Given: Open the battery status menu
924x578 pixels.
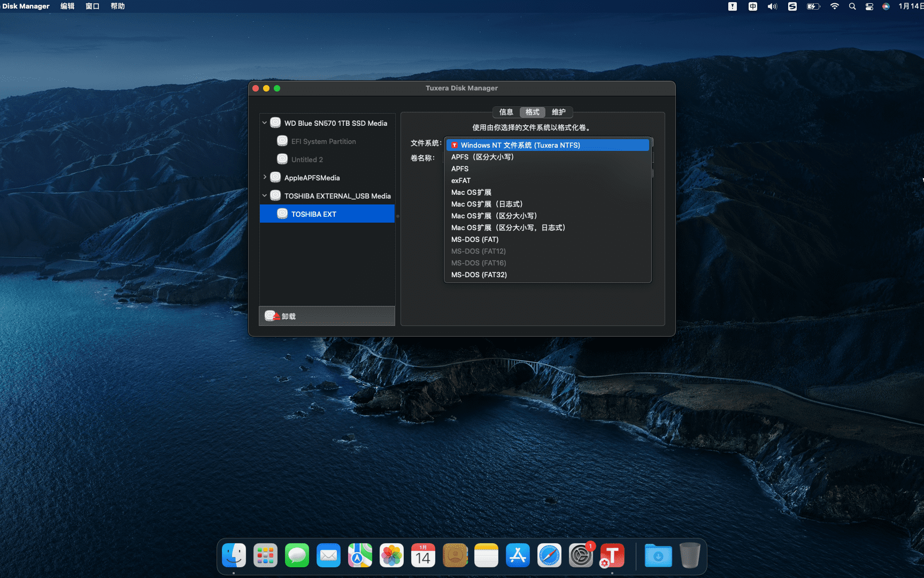Looking at the screenshot, I should (x=813, y=6).
